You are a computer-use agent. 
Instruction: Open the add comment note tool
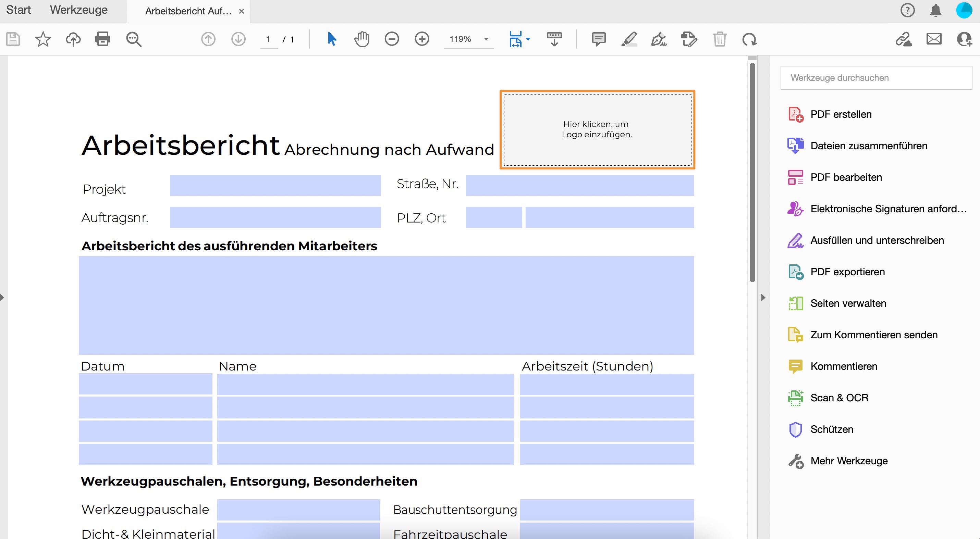[598, 39]
